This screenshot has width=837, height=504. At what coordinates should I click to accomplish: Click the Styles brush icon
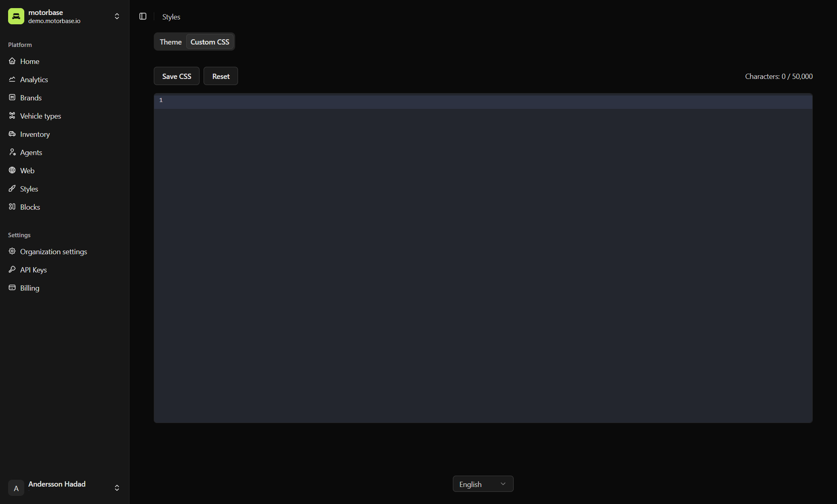pos(12,189)
